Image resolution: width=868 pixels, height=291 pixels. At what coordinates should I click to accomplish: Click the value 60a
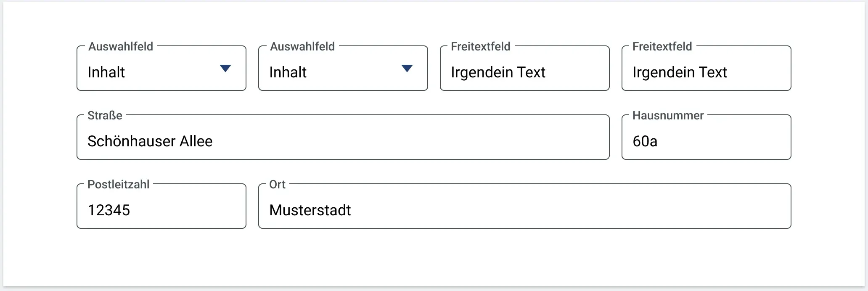(645, 141)
